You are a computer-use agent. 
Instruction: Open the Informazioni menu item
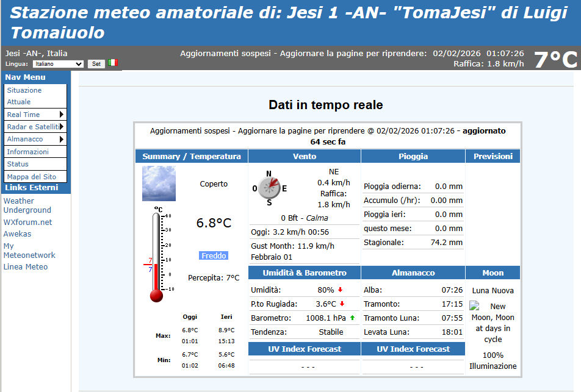coord(27,152)
